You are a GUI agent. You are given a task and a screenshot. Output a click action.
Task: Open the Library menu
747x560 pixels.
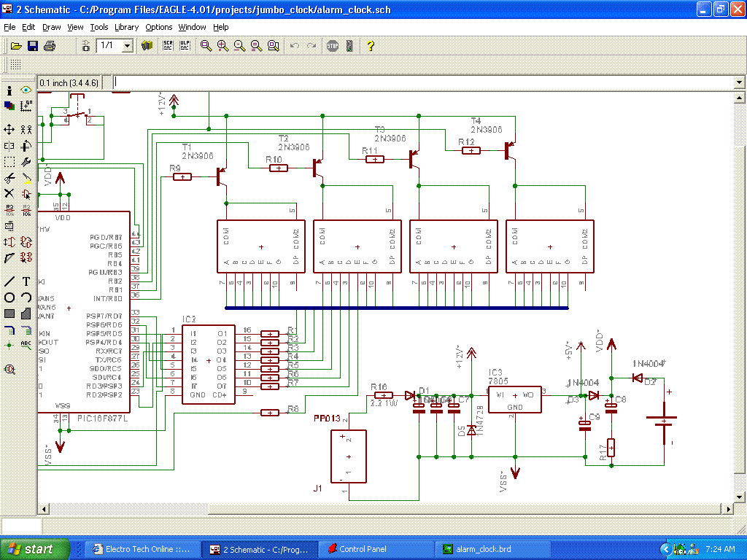(127, 27)
